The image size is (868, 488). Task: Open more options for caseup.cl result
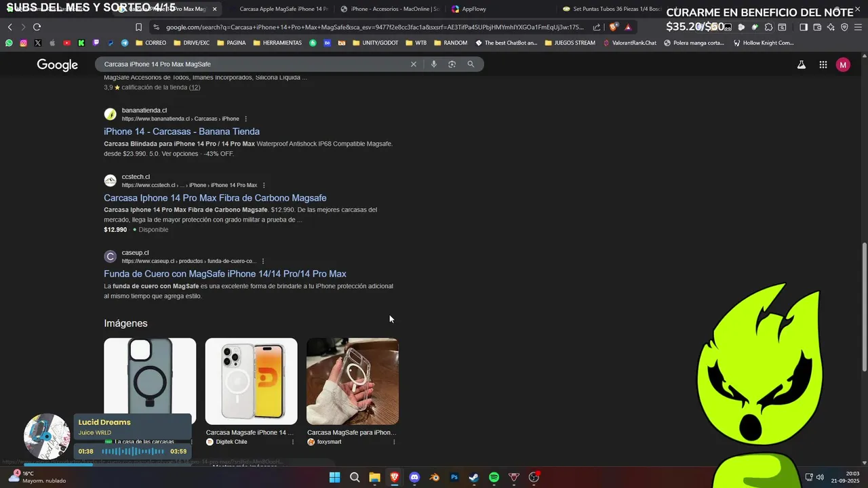(263, 261)
